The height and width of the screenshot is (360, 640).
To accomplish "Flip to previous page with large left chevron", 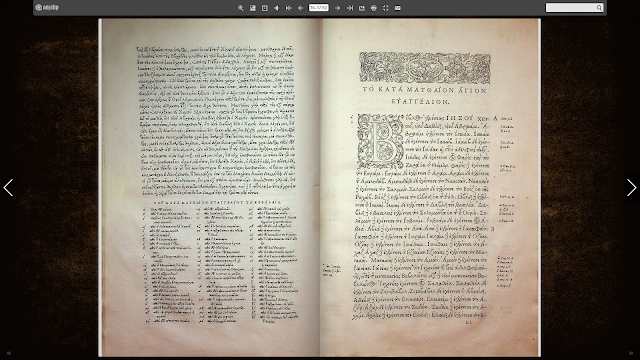I will coord(8,188).
